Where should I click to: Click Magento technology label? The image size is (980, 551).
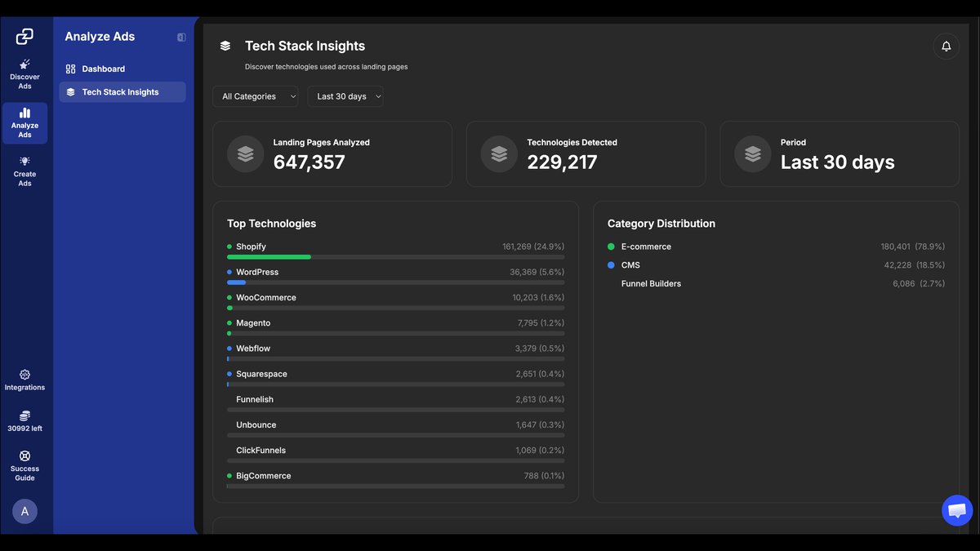[x=253, y=323]
